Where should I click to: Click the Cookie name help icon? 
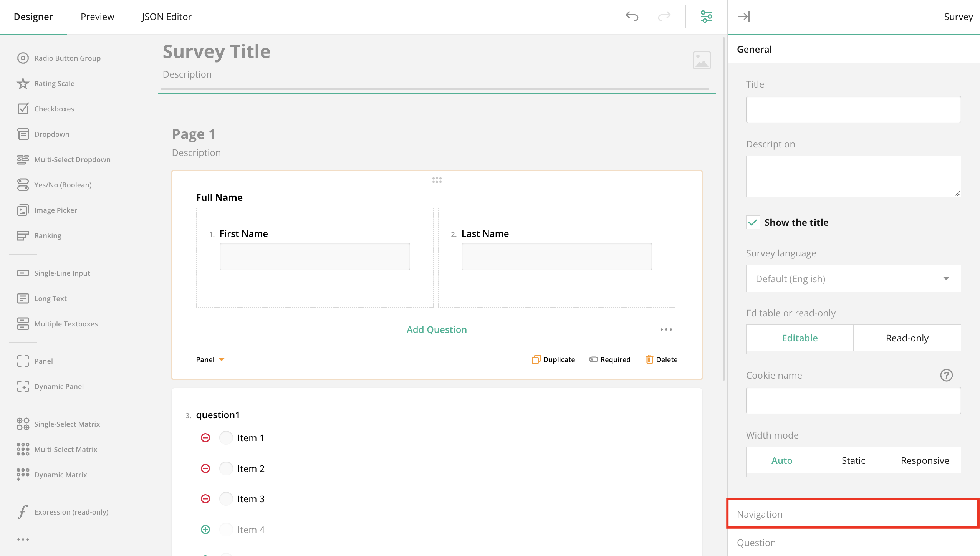click(x=946, y=375)
